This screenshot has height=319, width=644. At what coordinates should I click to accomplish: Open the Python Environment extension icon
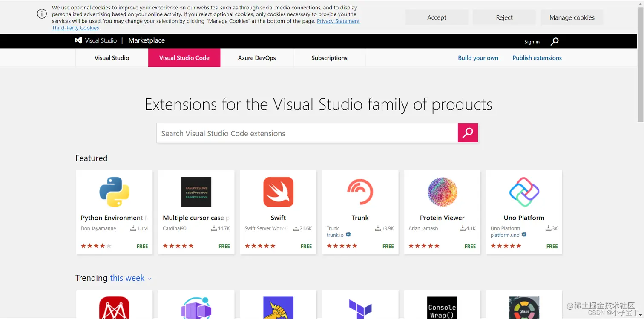tap(114, 192)
